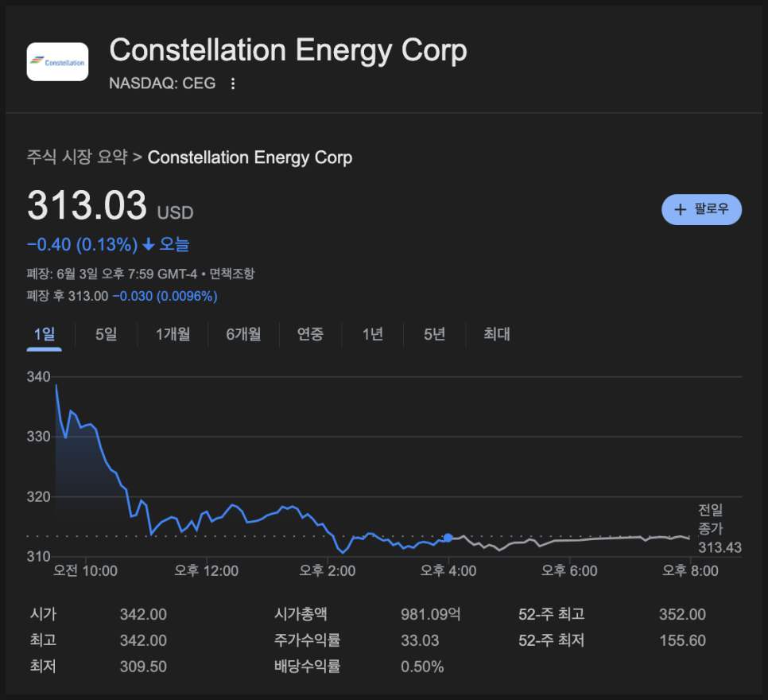The image size is (768, 700).
Task: Click the 전일 종가 313.43 label
Action: click(x=720, y=529)
